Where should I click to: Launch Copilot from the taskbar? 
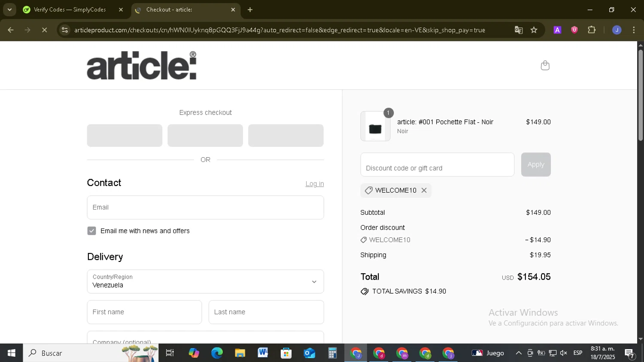click(194, 353)
